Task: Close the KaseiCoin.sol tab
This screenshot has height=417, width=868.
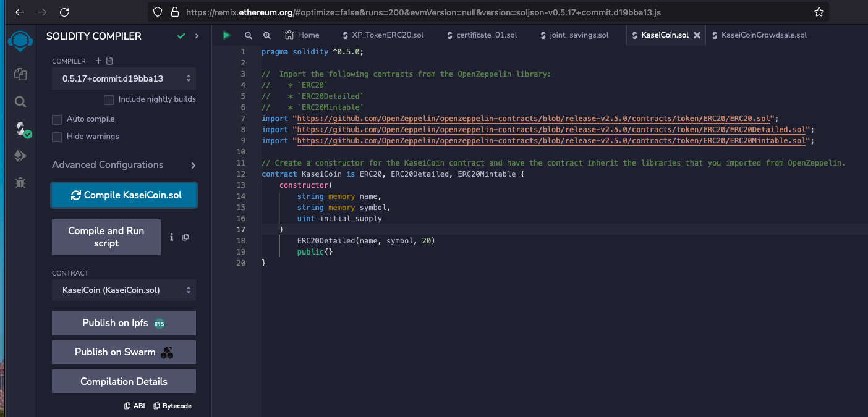Action: pyautogui.click(x=697, y=35)
